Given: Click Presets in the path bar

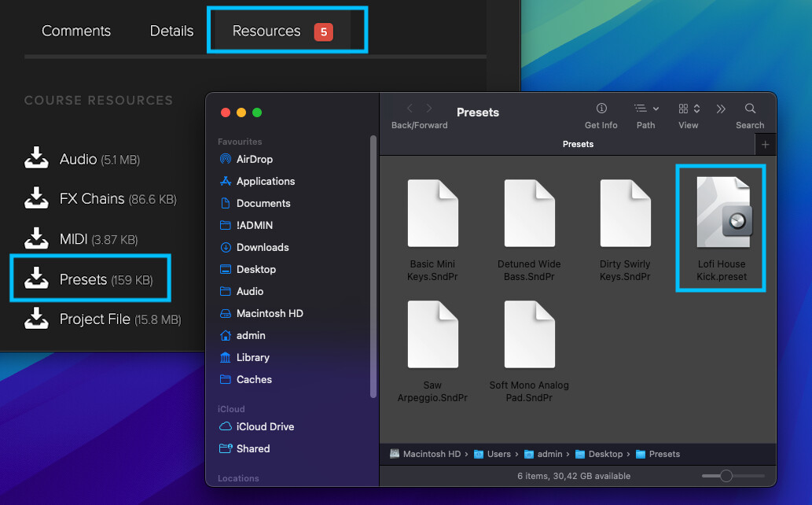Looking at the screenshot, I should coord(658,454).
